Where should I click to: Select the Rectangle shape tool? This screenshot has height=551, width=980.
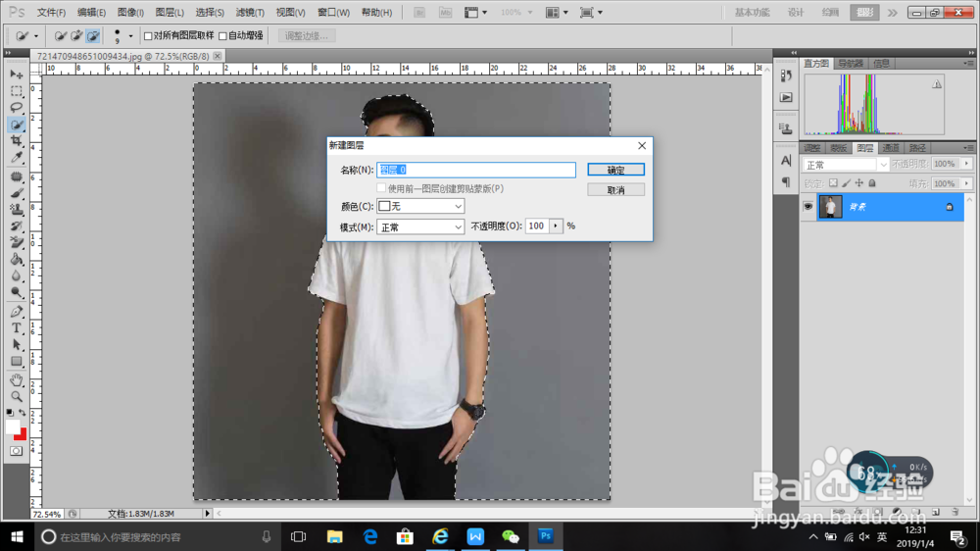coord(17,362)
